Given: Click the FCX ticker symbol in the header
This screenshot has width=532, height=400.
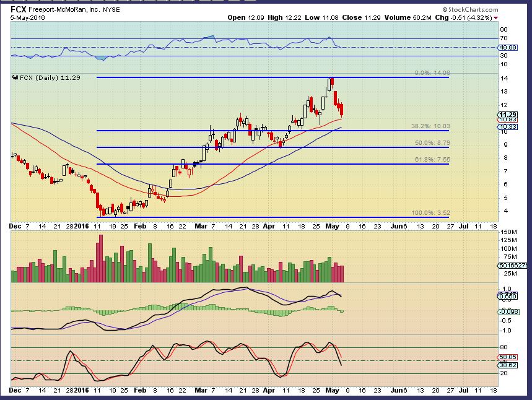Looking at the screenshot, I should [18, 9].
